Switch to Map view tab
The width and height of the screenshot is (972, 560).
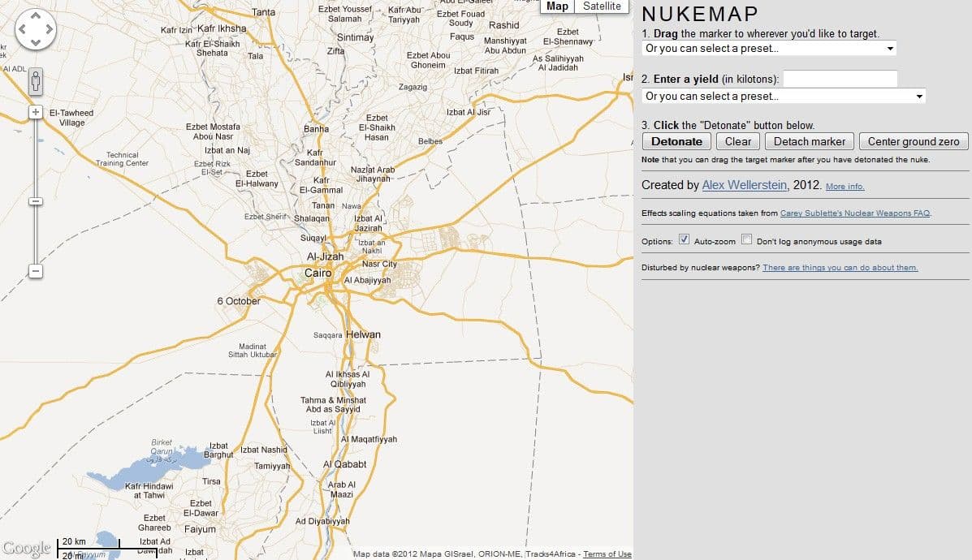[557, 6]
